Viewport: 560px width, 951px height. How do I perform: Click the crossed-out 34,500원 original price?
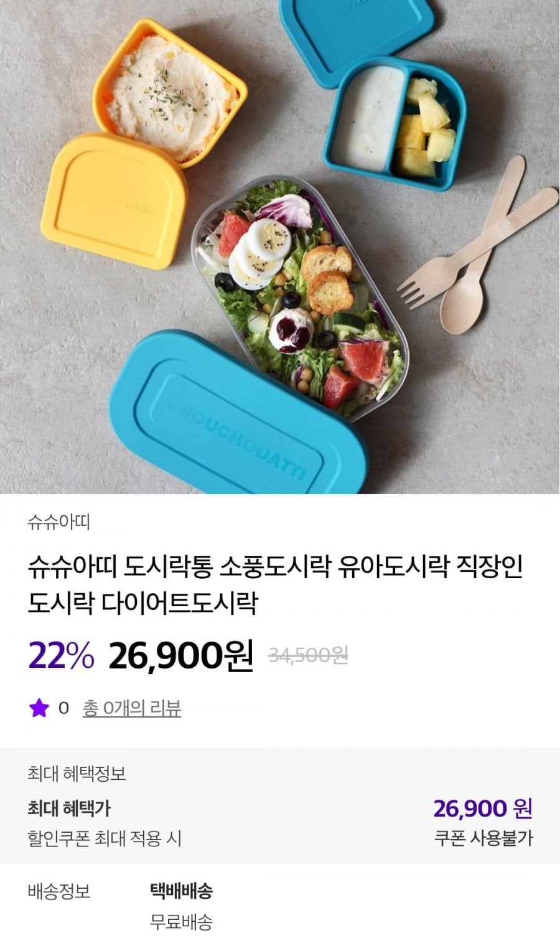point(308,655)
